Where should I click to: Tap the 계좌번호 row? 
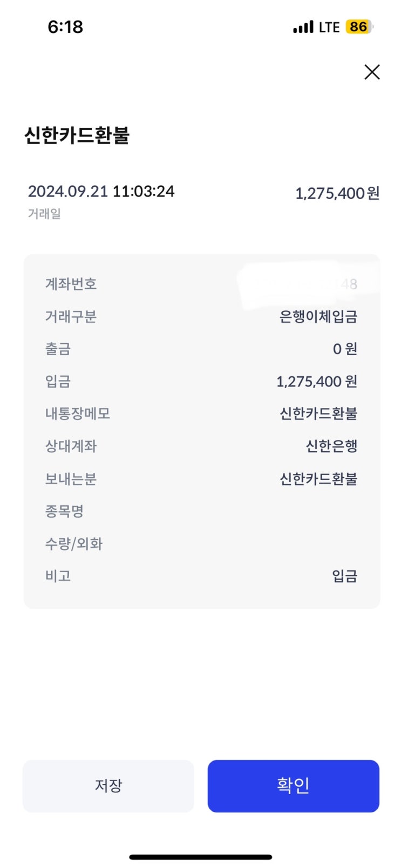[201, 284]
